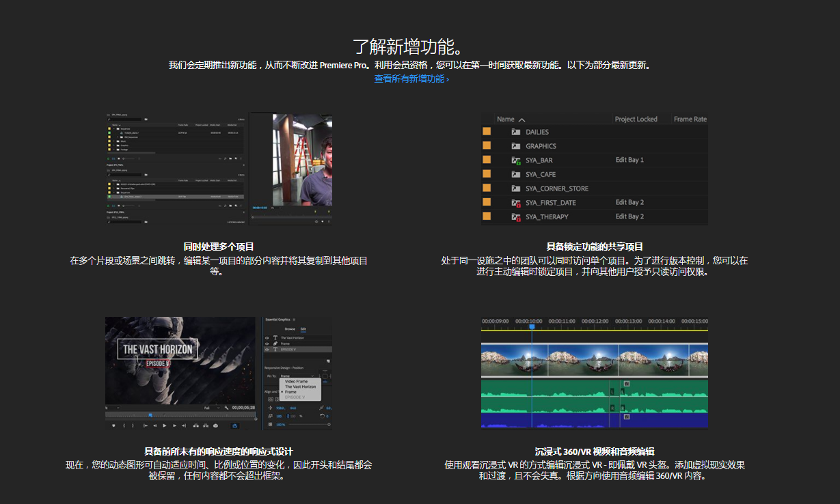Click the Go to Out point icon

[184, 425]
